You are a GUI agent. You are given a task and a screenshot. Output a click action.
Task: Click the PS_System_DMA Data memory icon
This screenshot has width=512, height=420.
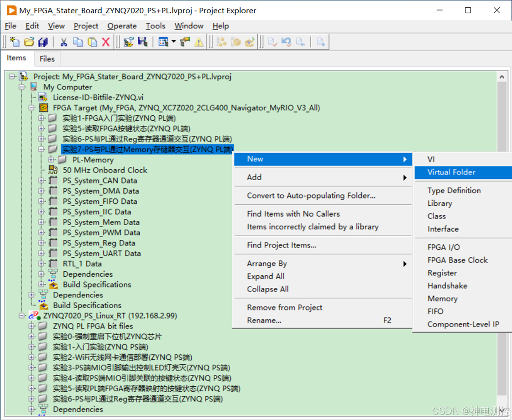click(53, 191)
